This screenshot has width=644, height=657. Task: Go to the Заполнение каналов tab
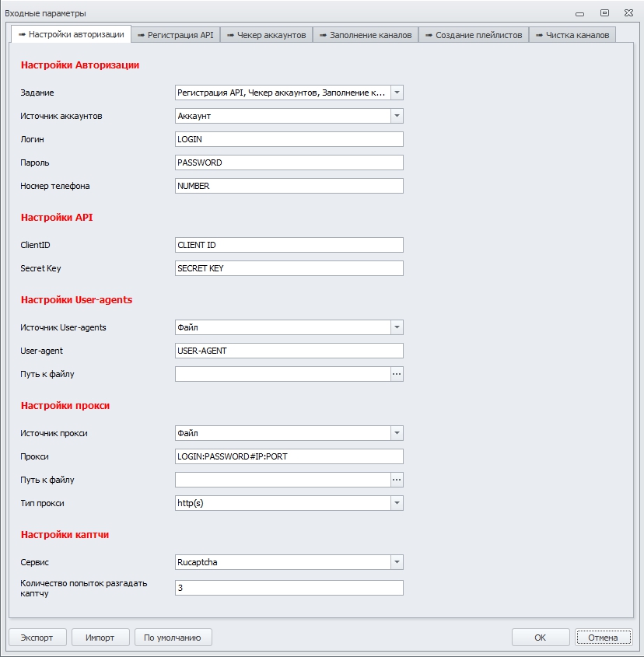(366, 35)
